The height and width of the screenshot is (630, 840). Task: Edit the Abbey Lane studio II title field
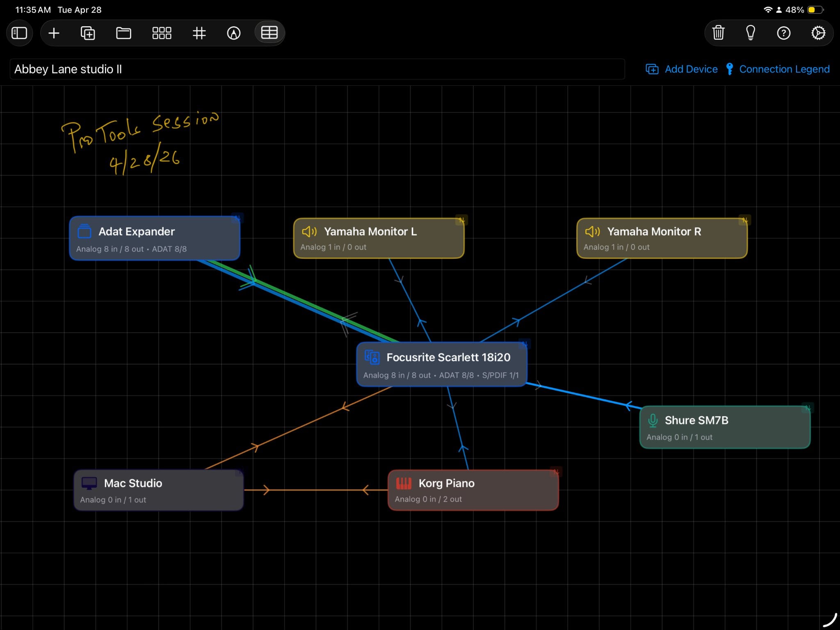[317, 69]
